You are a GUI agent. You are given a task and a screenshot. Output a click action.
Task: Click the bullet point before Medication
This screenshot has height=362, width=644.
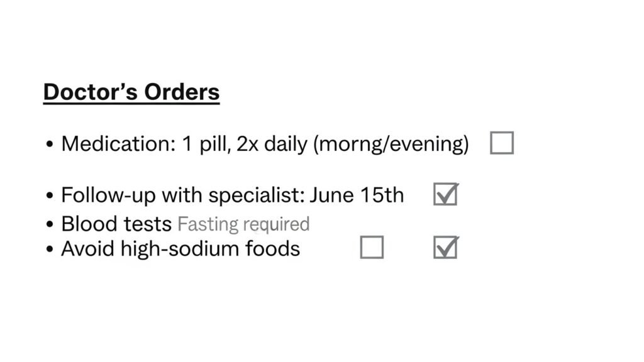pos(50,145)
